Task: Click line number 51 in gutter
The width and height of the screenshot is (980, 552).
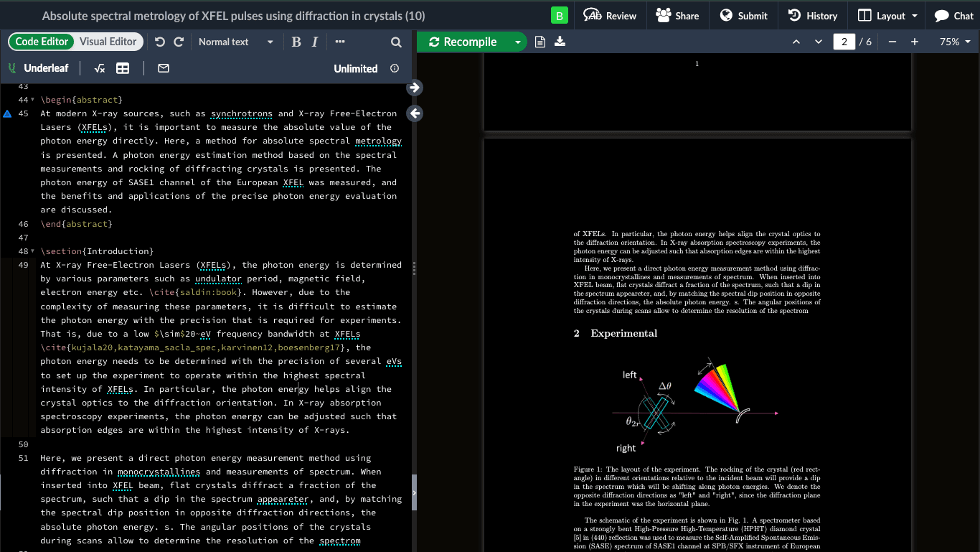Action: (x=23, y=458)
